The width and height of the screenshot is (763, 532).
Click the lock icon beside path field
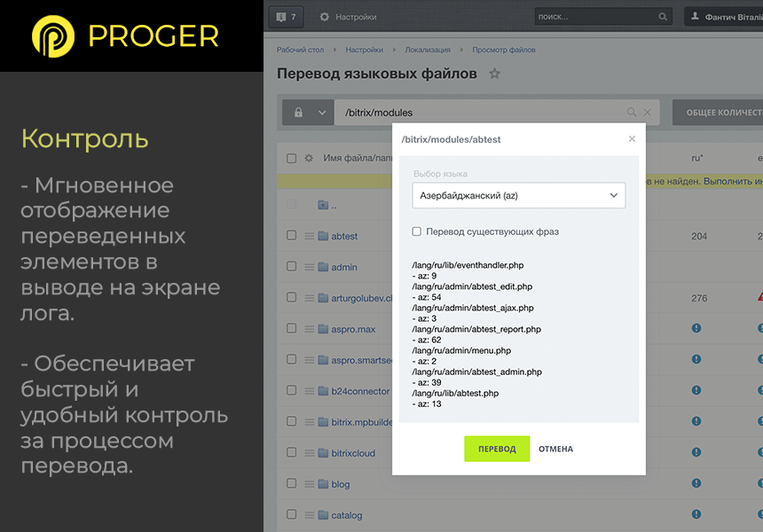(x=298, y=113)
